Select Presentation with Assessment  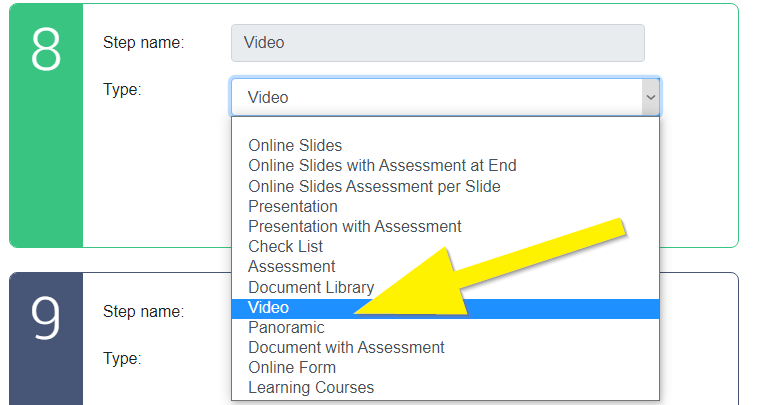click(355, 226)
